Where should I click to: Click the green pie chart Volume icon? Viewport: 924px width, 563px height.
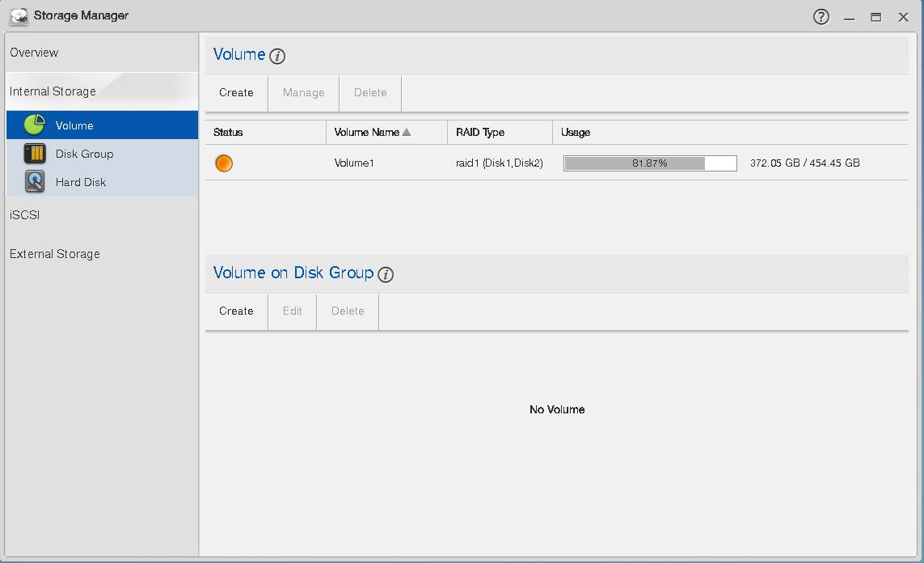[35, 125]
